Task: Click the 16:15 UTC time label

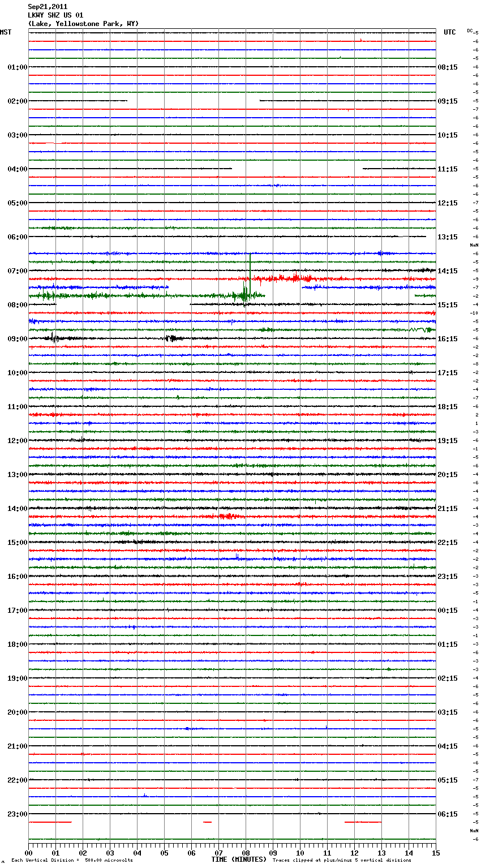Action: 448,339
